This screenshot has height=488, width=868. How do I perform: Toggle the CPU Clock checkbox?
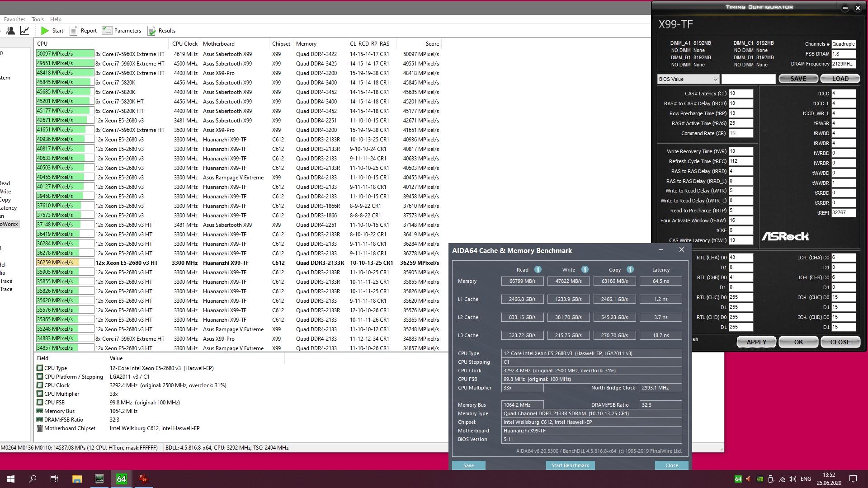(x=40, y=385)
